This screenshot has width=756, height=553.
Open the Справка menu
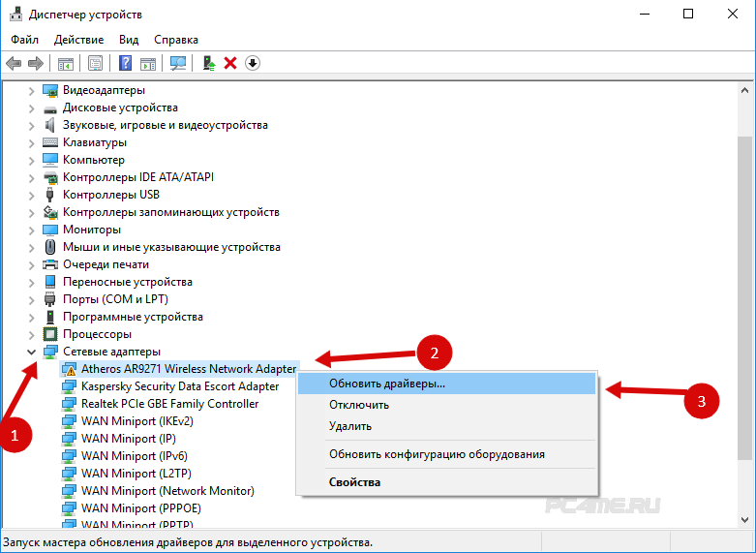click(x=176, y=40)
